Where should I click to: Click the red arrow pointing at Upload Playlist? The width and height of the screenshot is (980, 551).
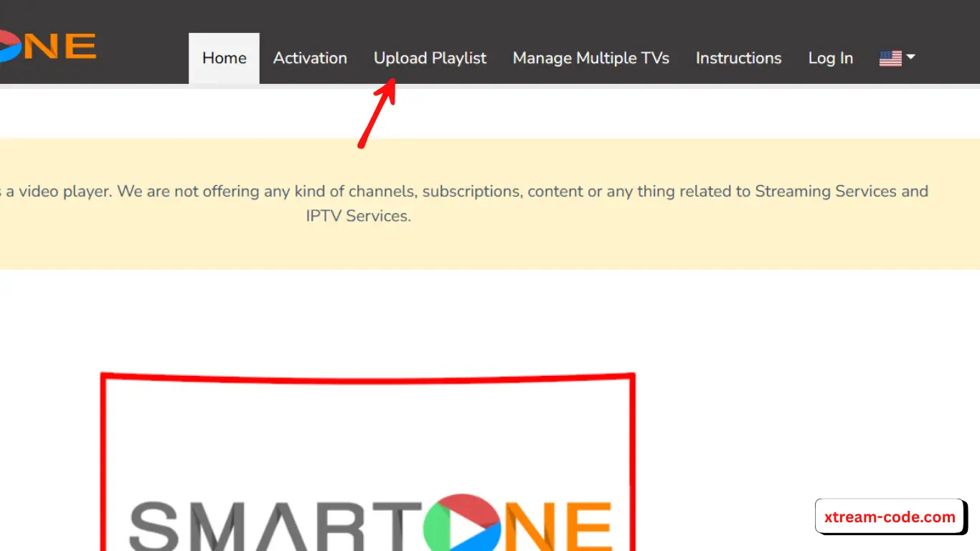[377, 115]
